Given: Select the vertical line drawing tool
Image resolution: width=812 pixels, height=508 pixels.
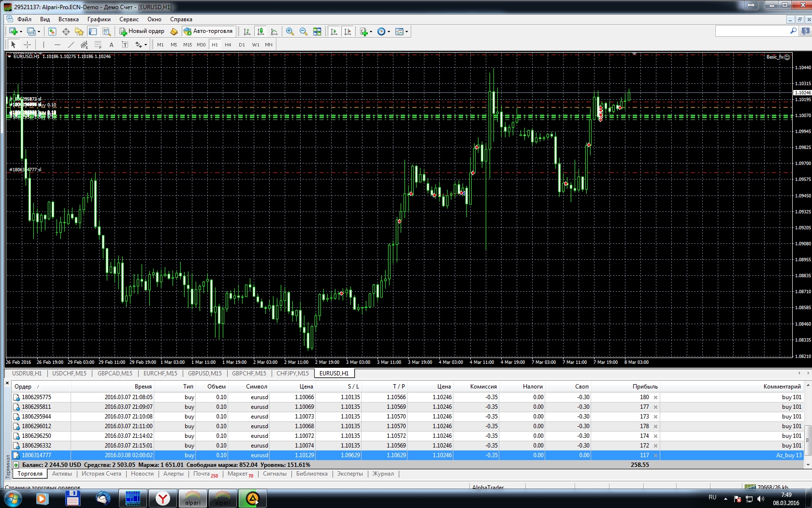Looking at the screenshot, I should [43, 45].
